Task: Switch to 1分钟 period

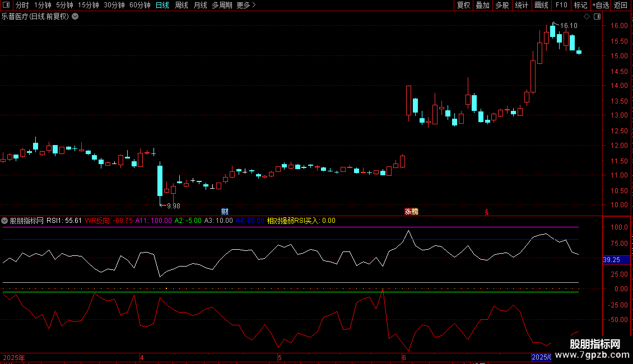Action: point(43,5)
